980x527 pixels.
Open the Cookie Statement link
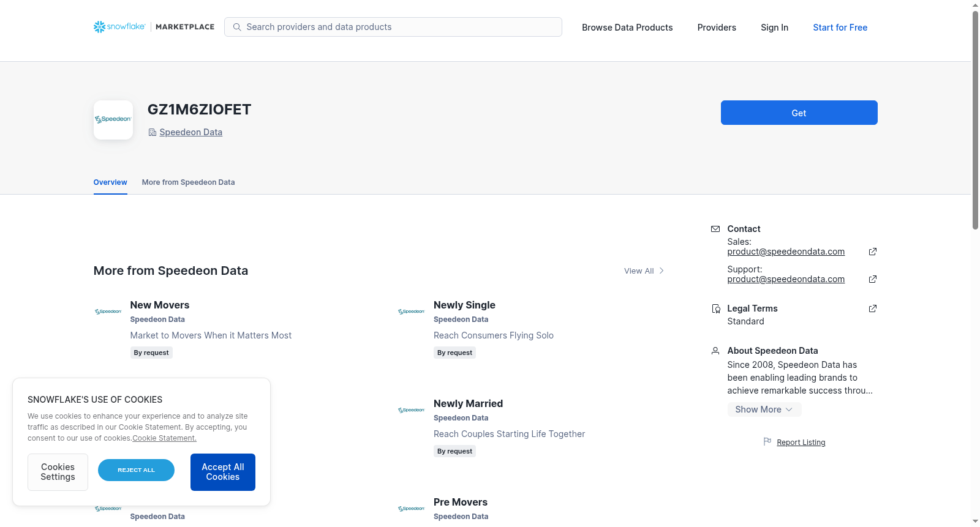click(164, 438)
